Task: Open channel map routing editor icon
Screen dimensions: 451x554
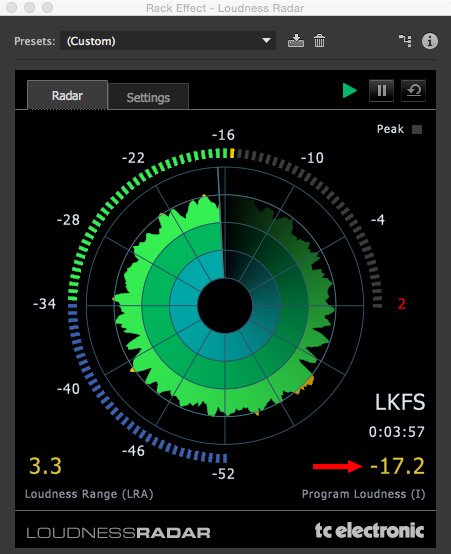Action: point(405,41)
